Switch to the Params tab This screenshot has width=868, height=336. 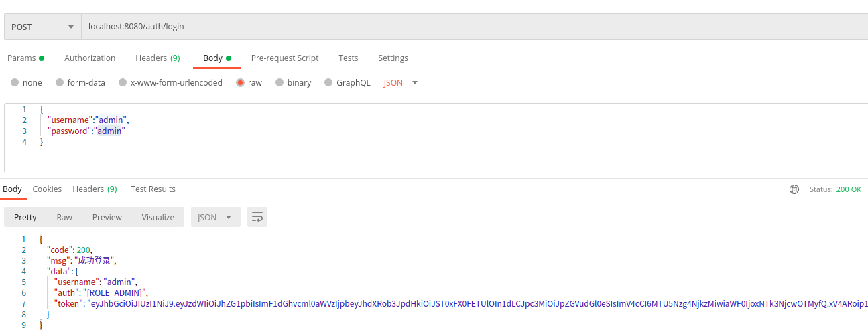click(25, 58)
